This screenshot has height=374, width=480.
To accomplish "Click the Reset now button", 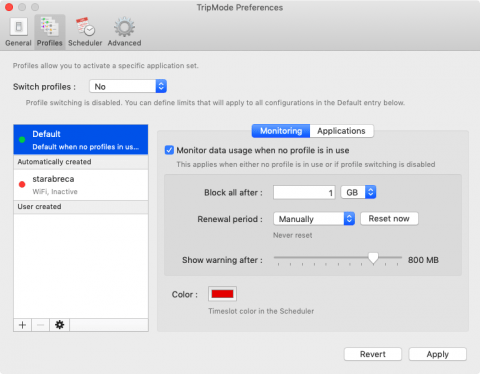I will pos(389,219).
